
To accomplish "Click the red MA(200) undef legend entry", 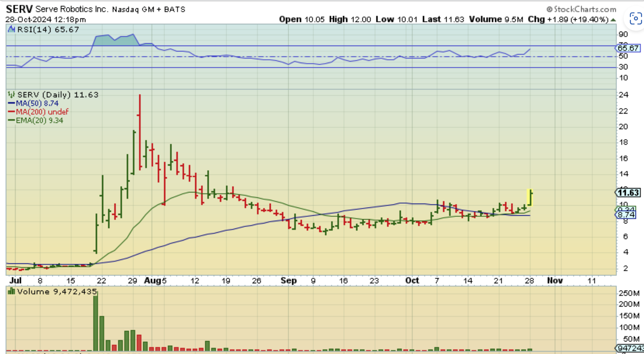I will pos(42,112).
